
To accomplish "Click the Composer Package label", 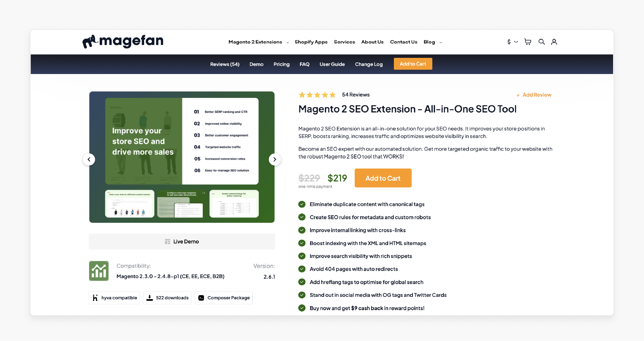I will (229, 298).
